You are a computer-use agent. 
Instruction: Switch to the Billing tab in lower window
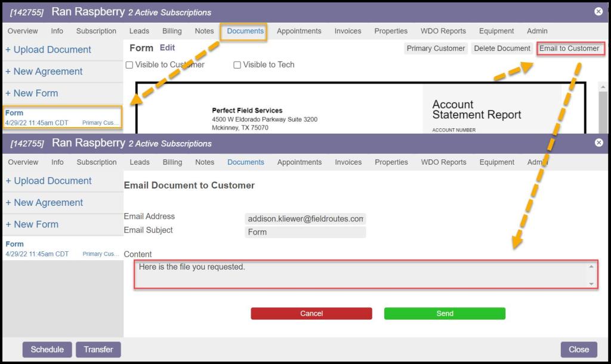[x=172, y=162]
